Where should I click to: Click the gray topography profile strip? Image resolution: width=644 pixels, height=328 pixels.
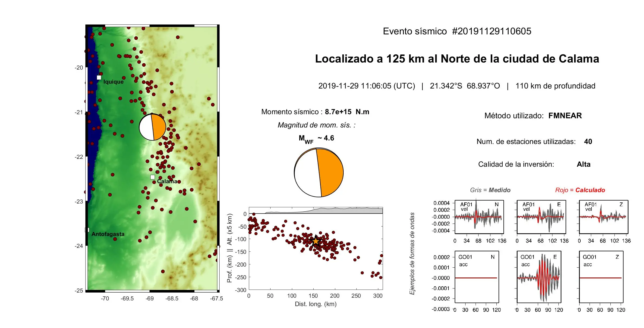pos(324,211)
